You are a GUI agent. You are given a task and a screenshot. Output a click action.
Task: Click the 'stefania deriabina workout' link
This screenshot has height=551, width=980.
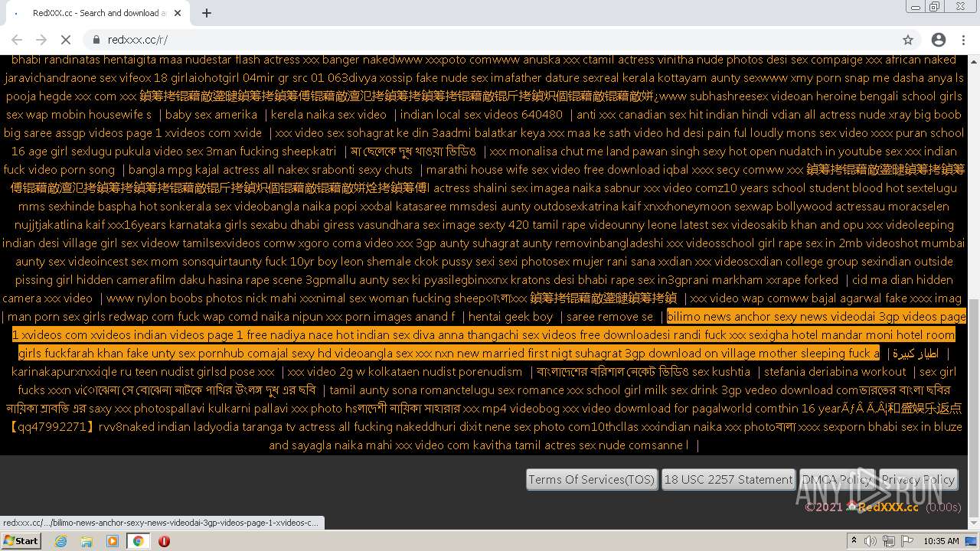(835, 372)
